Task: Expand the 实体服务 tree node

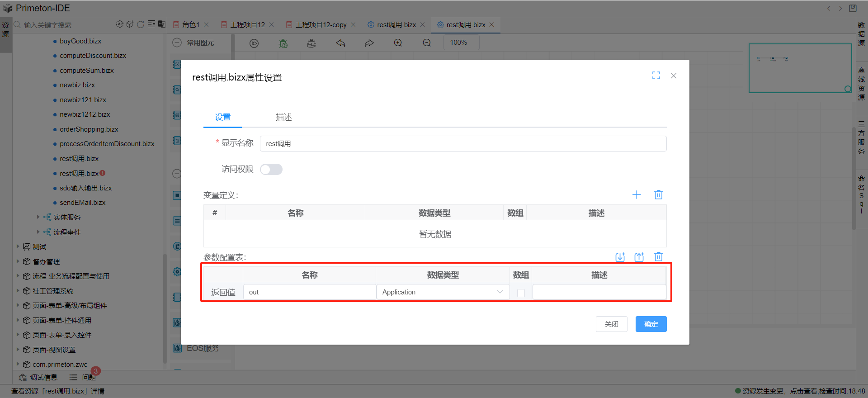Action: click(38, 217)
